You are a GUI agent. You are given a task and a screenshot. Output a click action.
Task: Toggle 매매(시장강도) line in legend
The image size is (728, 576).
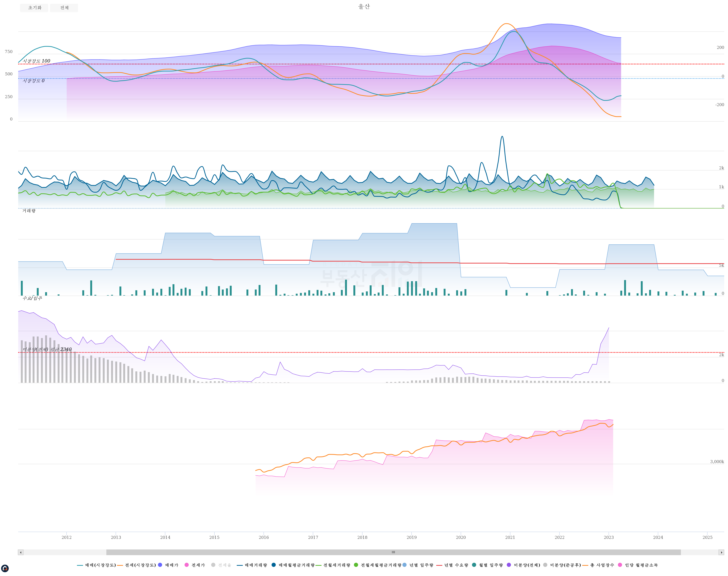point(100,565)
